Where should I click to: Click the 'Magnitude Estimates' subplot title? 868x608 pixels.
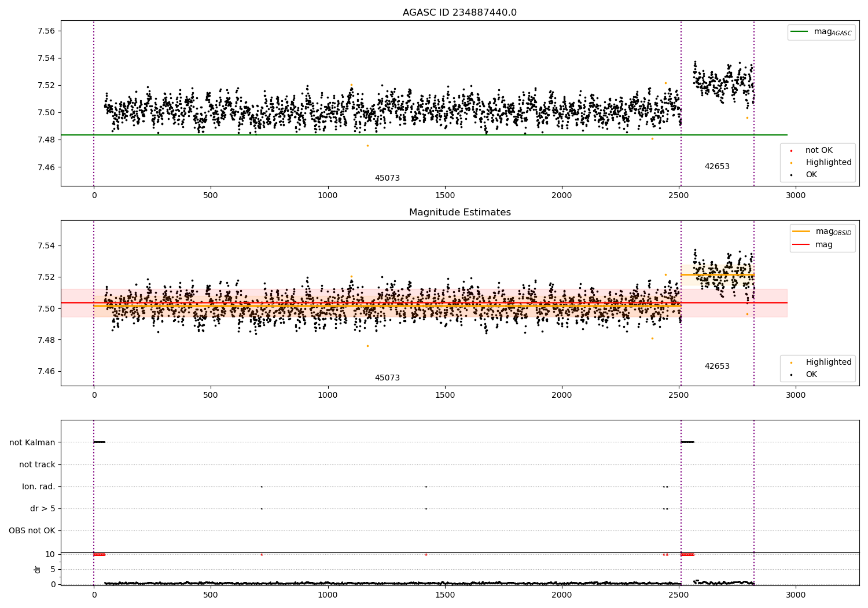(x=459, y=213)
